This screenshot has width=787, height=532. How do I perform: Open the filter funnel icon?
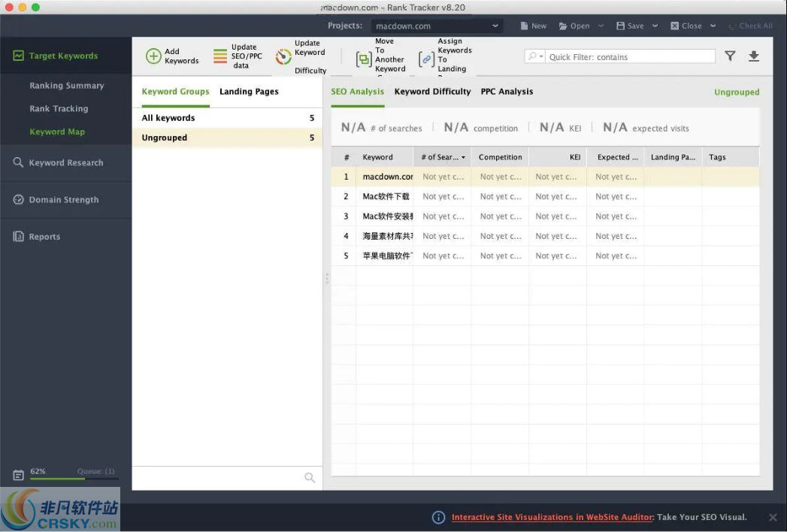click(x=730, y=56)
